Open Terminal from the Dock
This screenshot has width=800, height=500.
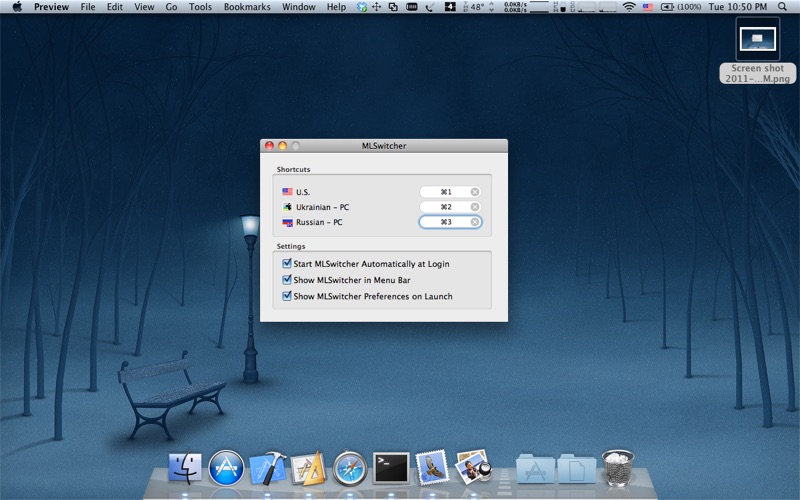(x=391, y=468)
